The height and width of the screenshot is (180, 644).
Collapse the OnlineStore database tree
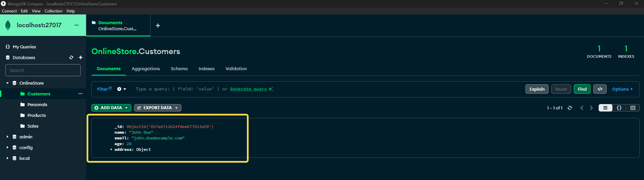(7, 83)
